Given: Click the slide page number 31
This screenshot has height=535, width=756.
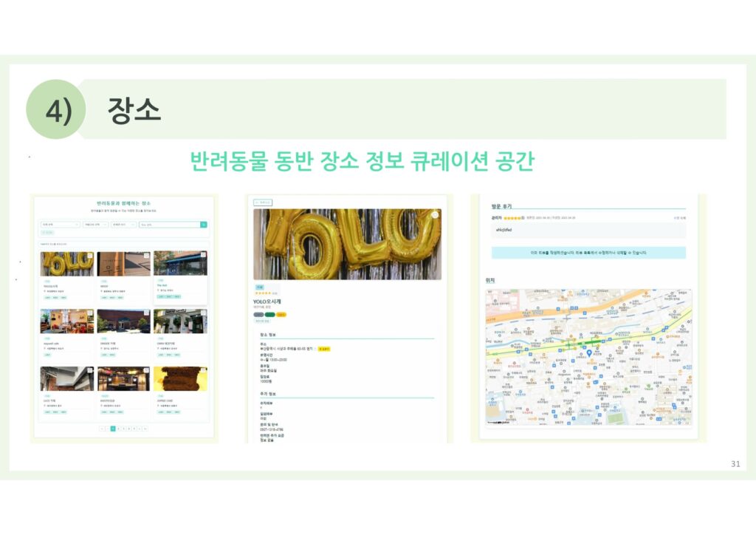Looking at the screenshot, I should pyautogui.click(x=736, y=463).
